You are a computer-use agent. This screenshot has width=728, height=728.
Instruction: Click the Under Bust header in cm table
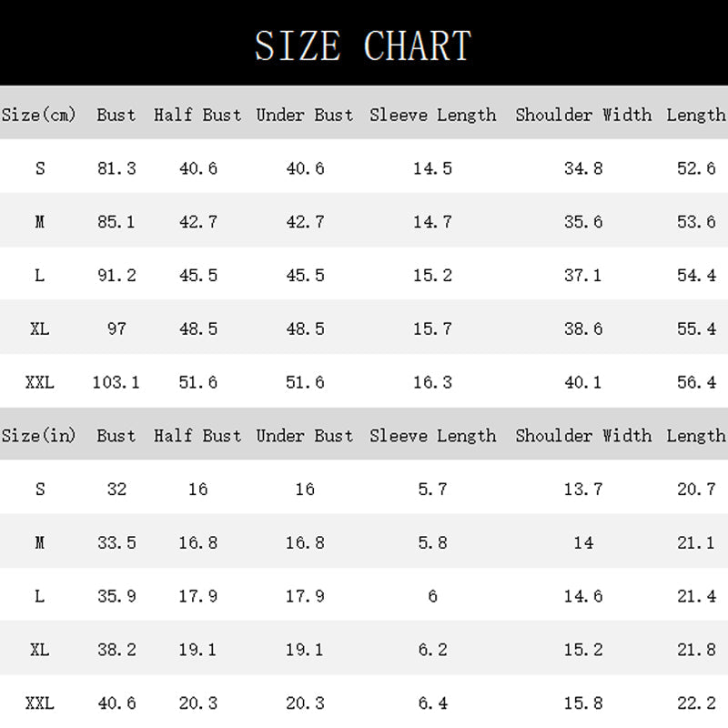(305, 115)
